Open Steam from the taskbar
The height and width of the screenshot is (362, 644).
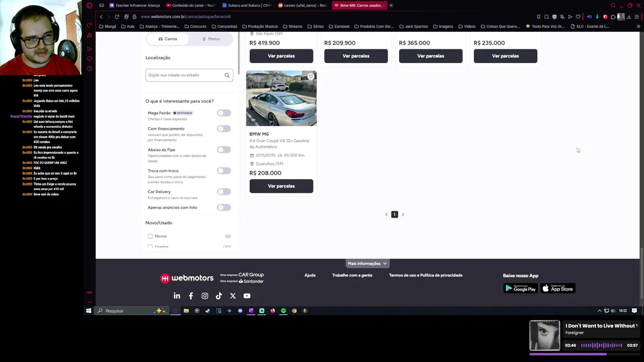point(208,311)
